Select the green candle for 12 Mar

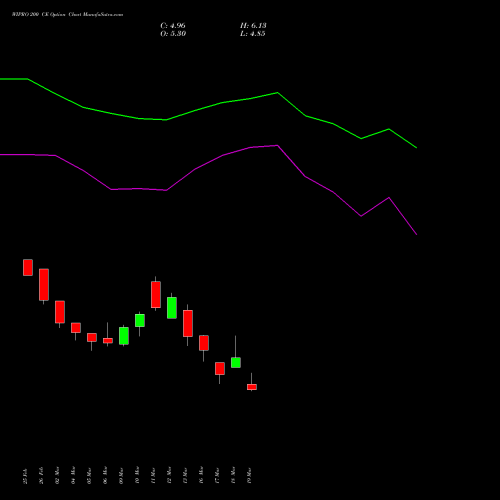172,308
